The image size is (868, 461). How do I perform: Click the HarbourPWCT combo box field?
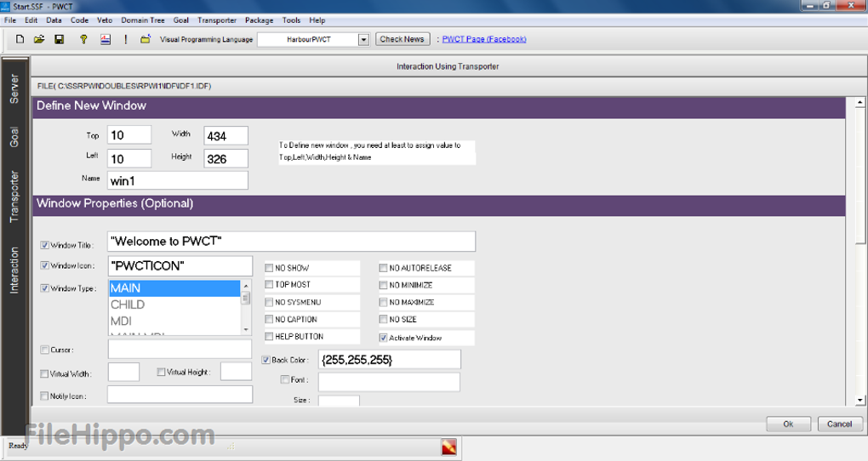(x=308, y=40)
